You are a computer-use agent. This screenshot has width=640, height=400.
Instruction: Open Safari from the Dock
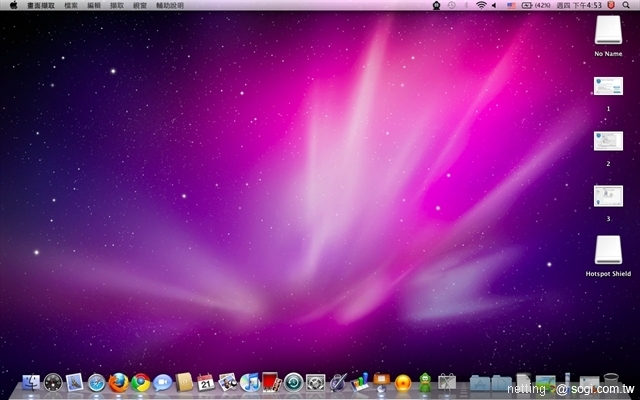[97, 382]
